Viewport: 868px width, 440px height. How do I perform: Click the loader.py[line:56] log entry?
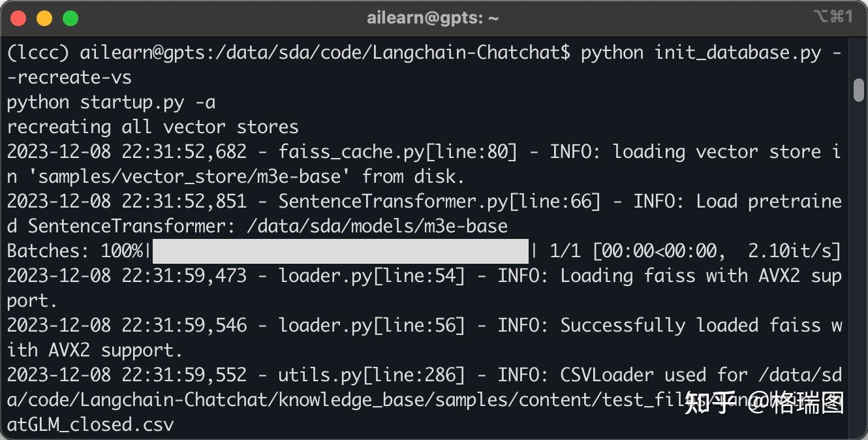371,325
